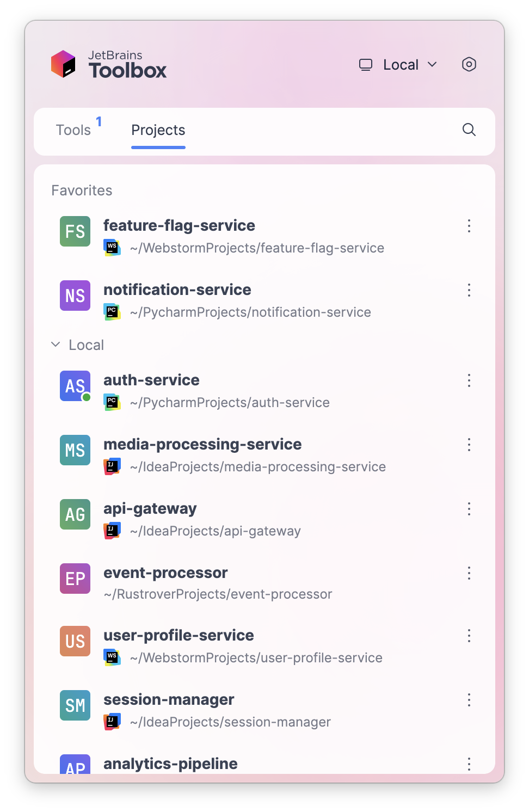The height and width of the screenshot is (812, 529).
Task: Switch to the Tools tab
Action: (x=73, y=130)
